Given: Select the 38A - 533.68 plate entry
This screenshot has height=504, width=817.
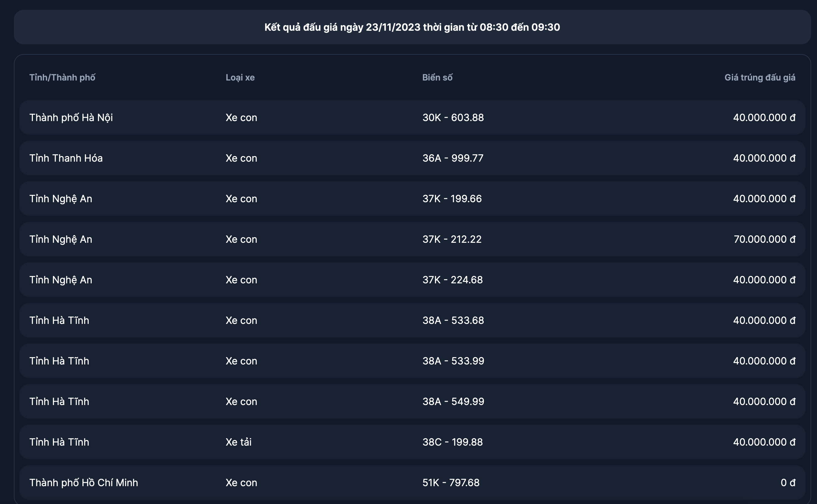Looking at the screenshot, I should click(x=453, y=320).
